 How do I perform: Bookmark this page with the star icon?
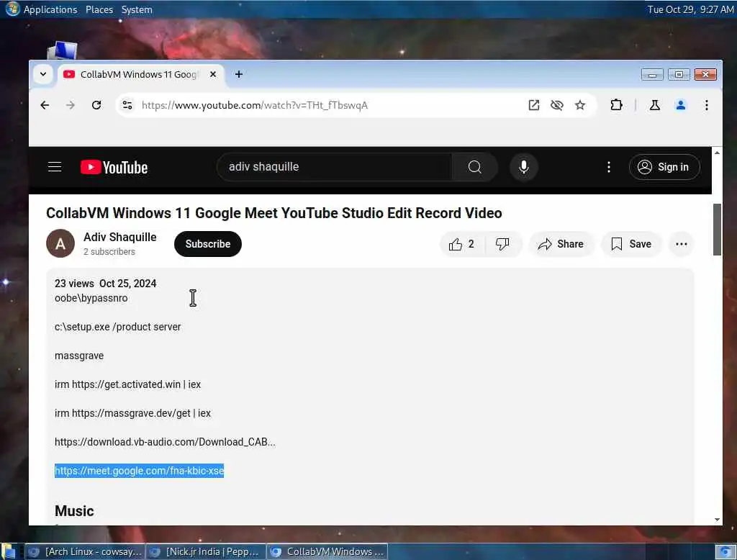[x=580, y=105]
